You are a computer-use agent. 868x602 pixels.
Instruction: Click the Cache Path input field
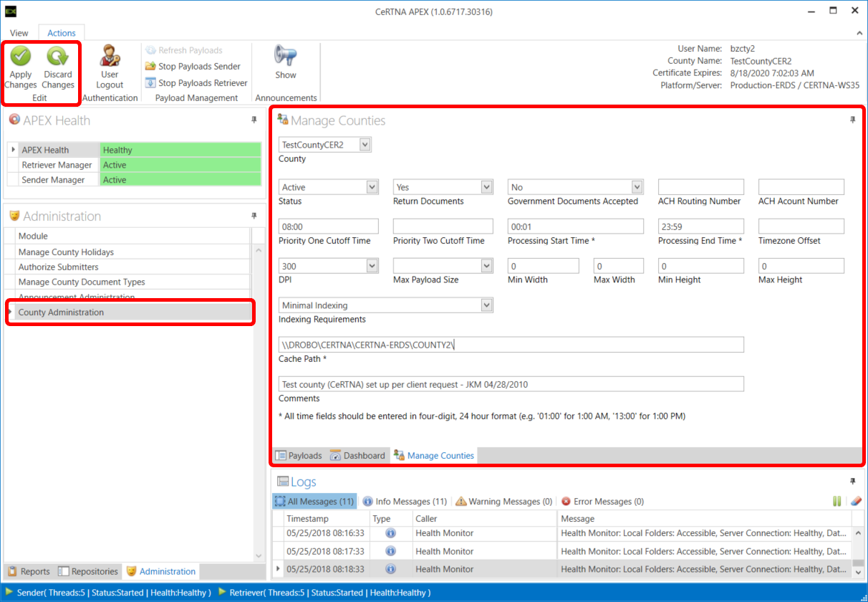[x=511, y=345]
